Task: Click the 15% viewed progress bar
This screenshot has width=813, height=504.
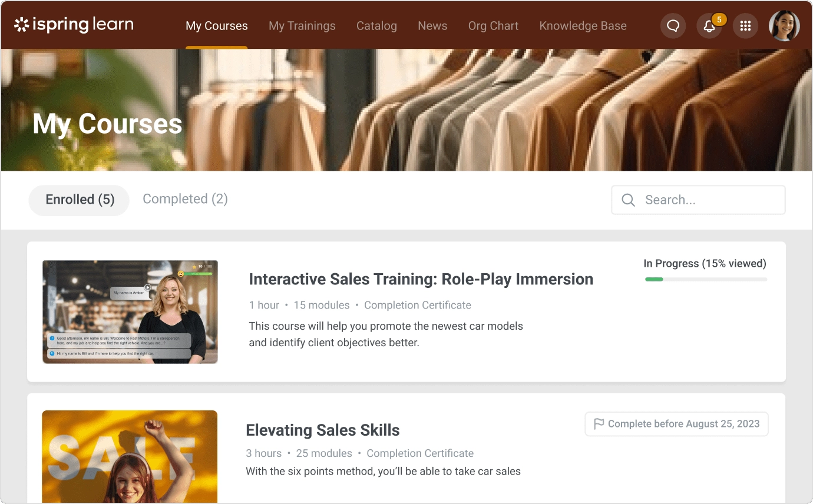Action: 706,279
